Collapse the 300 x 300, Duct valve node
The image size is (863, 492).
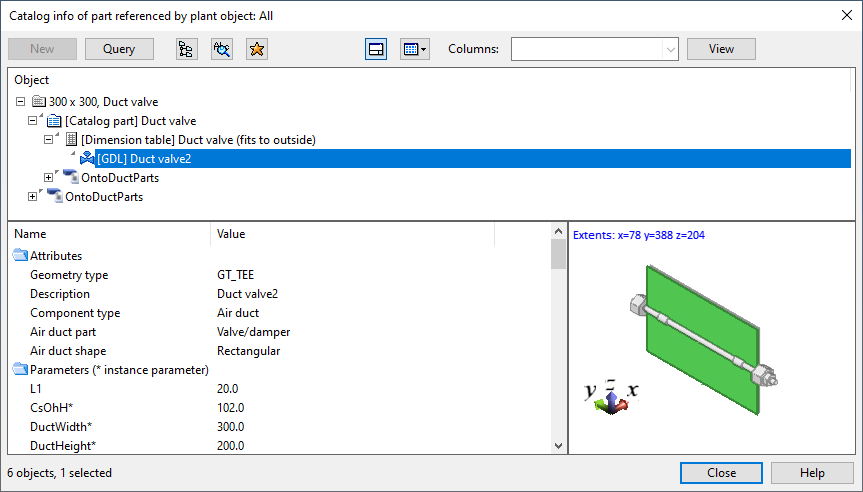(20, 101)
